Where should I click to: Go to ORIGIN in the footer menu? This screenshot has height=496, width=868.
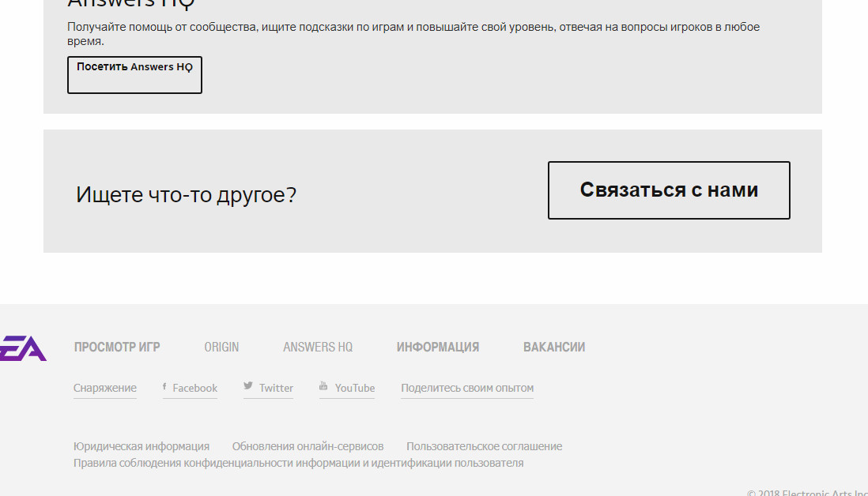click(x=221, y=348)
